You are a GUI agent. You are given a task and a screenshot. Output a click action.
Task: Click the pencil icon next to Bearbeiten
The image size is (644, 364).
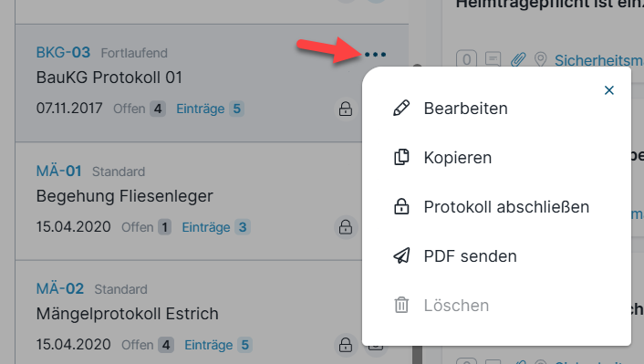click(x=401, y=108)
